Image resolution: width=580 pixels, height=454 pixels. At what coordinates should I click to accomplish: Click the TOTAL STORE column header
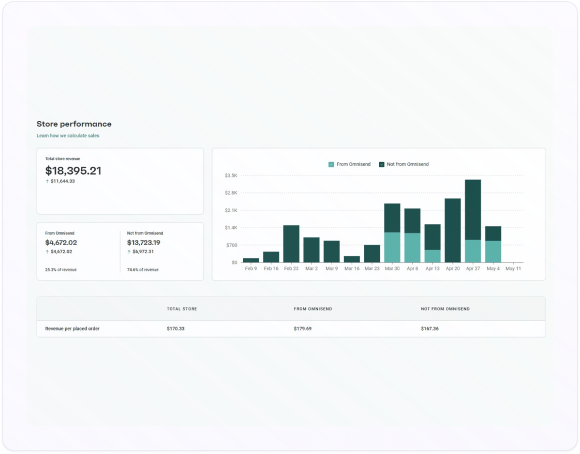point(182,309)
